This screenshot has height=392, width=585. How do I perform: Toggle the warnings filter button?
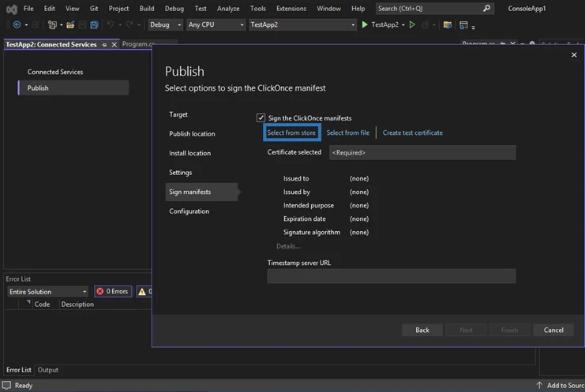[x=144, y=291]
